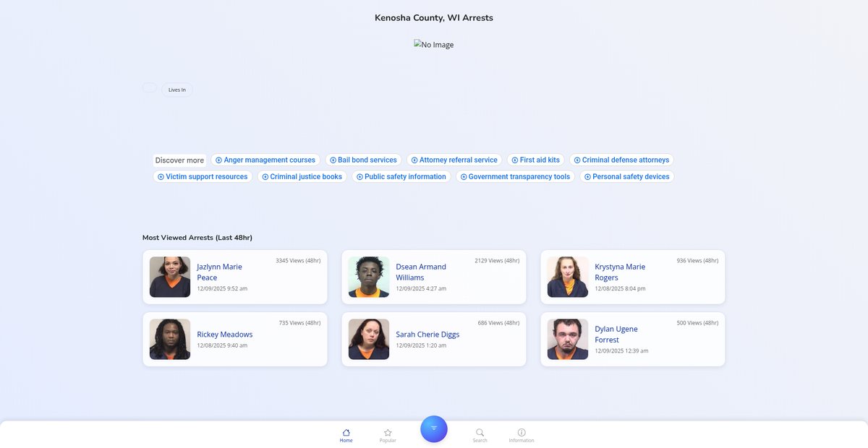Open Criminal defense attorneys link
868x448 pixels.
pyautogui.click(x=622, y=160)
